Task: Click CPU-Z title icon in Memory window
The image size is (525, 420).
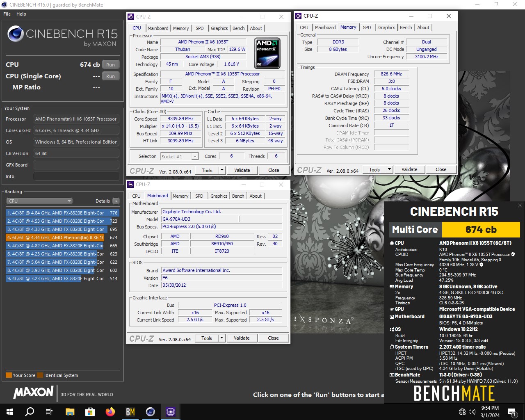Action: pyautogui.click(x=298, y=16)
